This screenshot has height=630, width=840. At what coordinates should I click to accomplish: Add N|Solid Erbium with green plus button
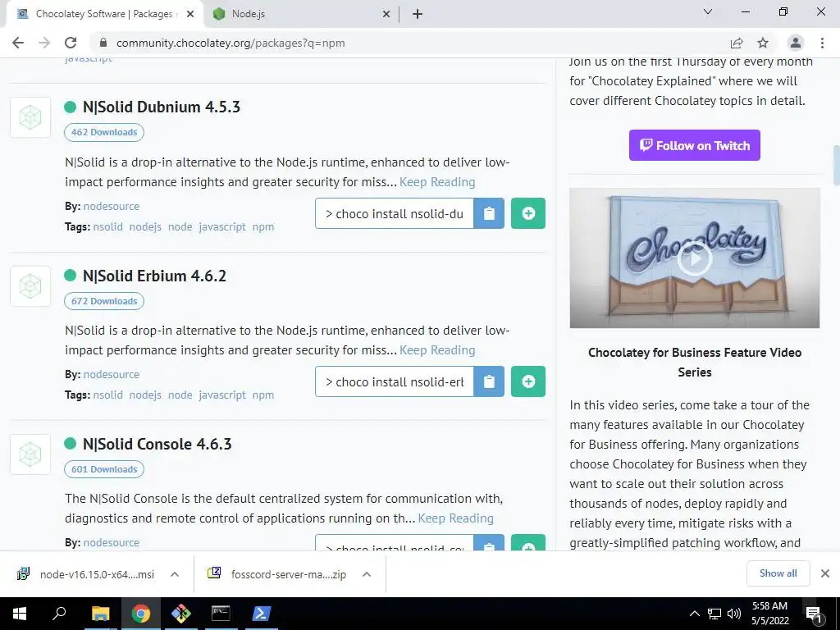[x=528, y=381]
